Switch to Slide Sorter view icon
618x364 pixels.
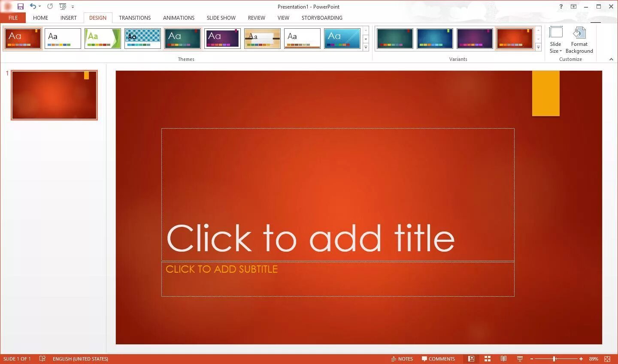[x=488, y=358]
